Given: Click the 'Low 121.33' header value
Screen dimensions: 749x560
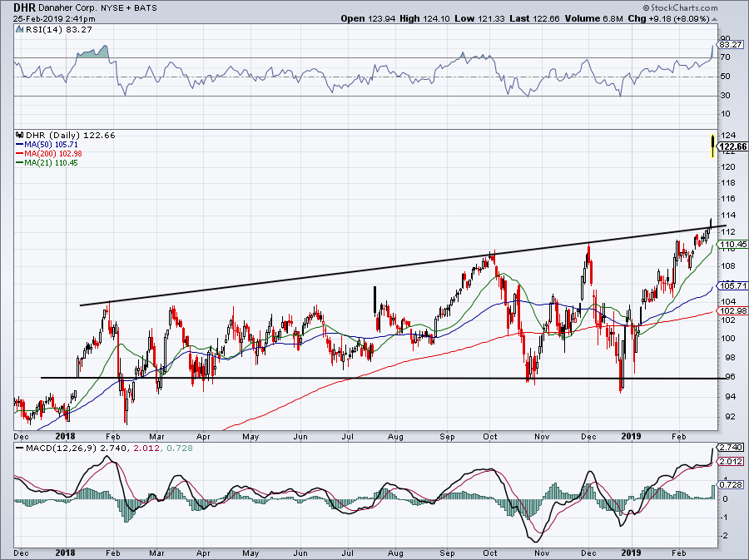Looking at the screenshot, I should point(479,18).
